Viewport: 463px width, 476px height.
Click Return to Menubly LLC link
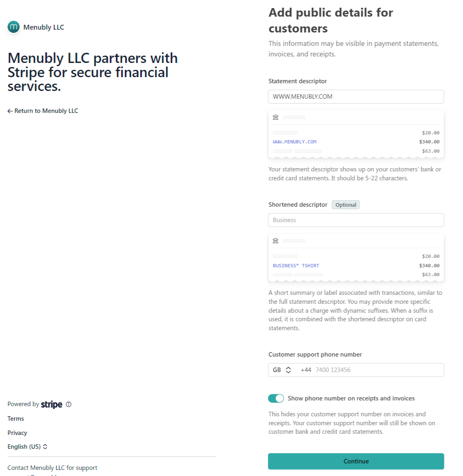(x=46, y=111)
